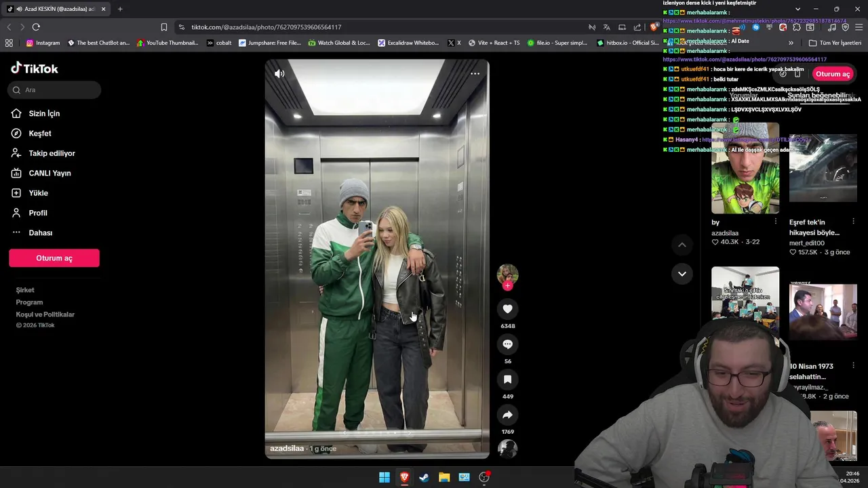The image size is (868, 488).
Task: Open the Instagram bookmark
Action: point(43,43)
